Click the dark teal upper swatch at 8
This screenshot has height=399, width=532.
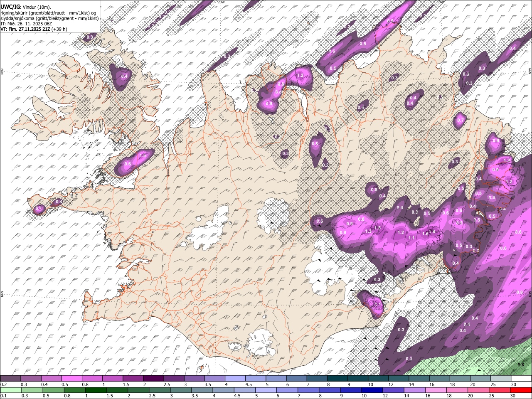click(337, 379)
